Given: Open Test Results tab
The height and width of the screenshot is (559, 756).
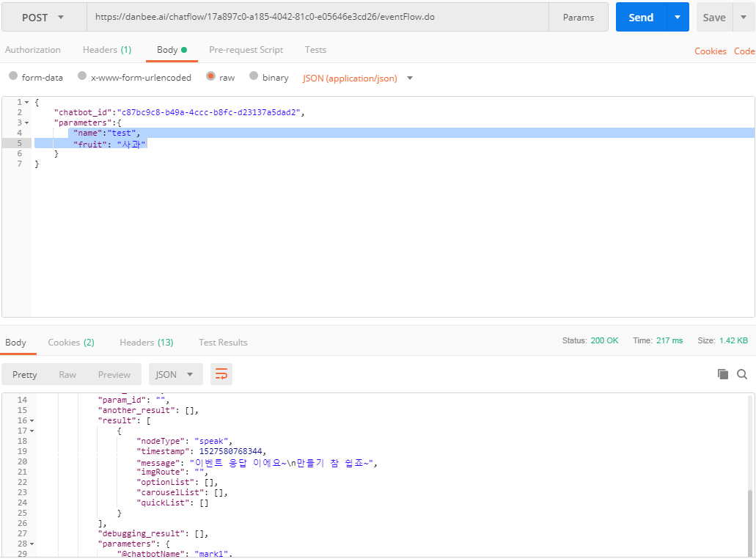Looking at the screenshot, I should pos(223,343).
